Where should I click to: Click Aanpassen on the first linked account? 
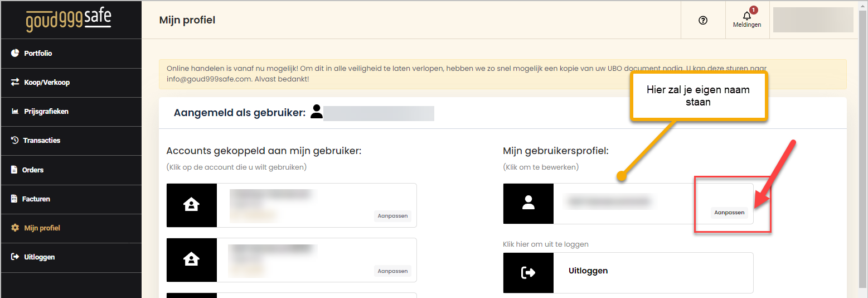(392, 216)
